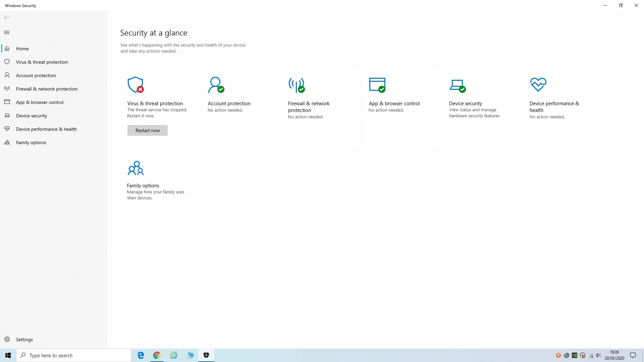
Task: Select Firewall & network protection in the sidebar
Action: coord(54,89)
